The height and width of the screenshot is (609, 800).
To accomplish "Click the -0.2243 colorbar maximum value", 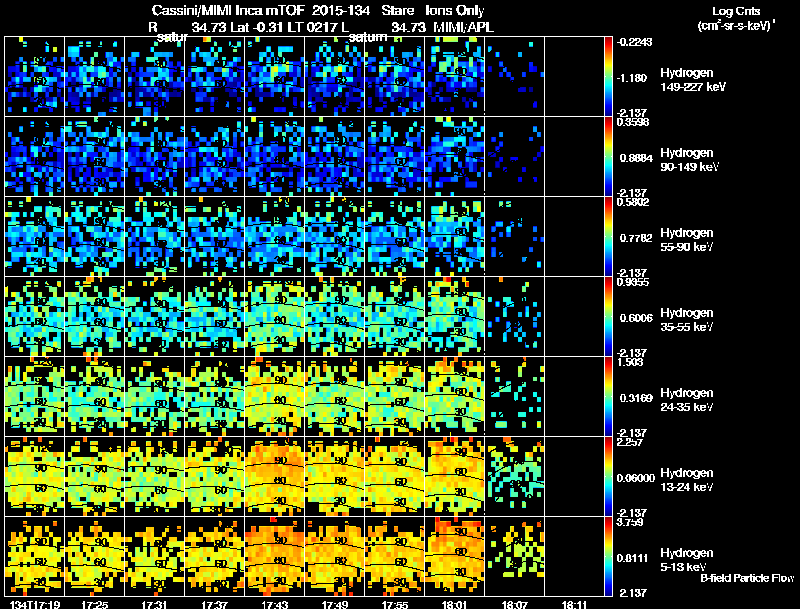I will pos(634,42).
